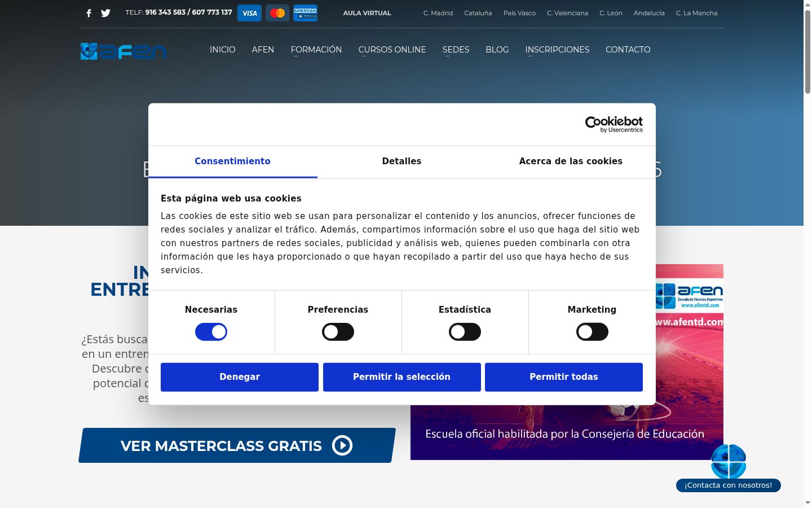Screen dimensions: 812x508
Task: Open the Acerca de las cookies tab
Action: click(571, 161)
